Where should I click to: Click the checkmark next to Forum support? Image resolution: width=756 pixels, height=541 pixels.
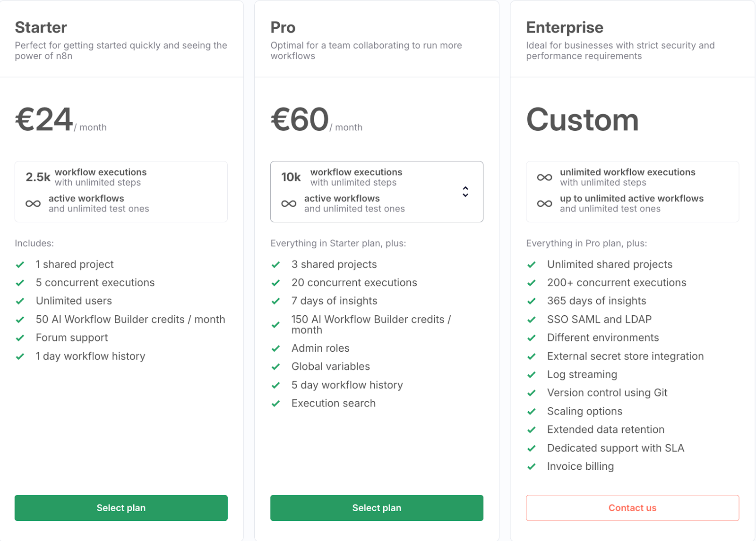click(20, 338)
